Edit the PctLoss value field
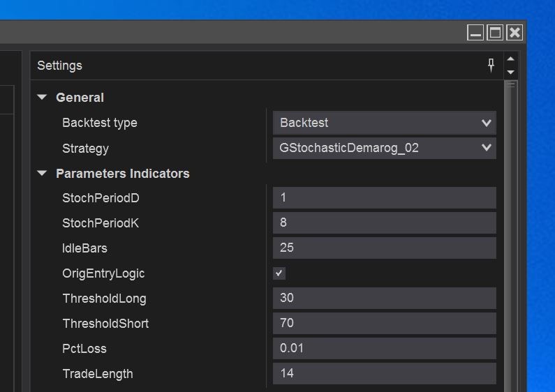Viewport: 555px width, 392px height. (384, 349)
